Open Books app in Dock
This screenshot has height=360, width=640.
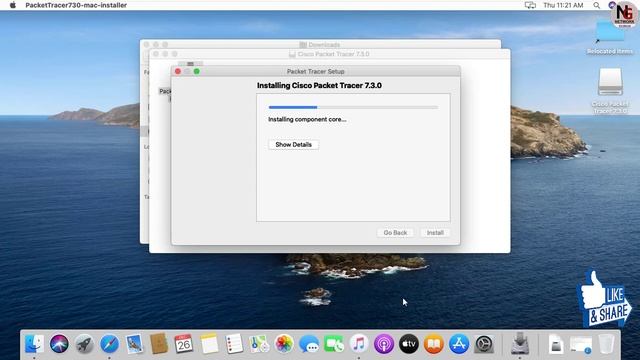pyautogui.click(x=434, y=344)
